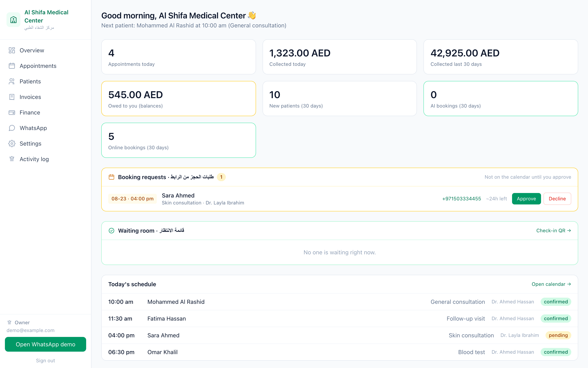This screenshot has width=588, height=368.
Task: Open the AI bookings (30 days) card
Action: click(x=501, y=99)
